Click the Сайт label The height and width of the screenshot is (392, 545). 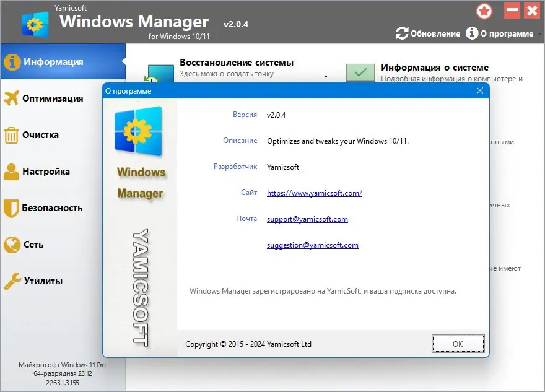249,193
